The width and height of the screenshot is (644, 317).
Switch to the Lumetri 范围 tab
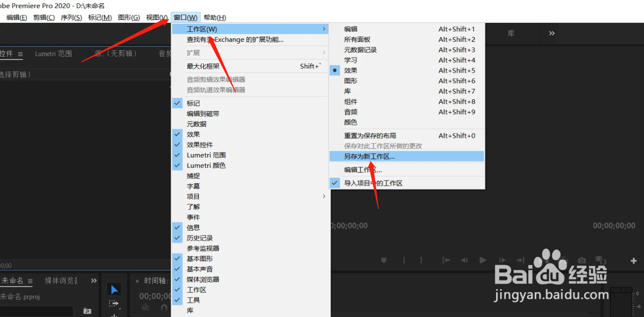pos(54,54)
